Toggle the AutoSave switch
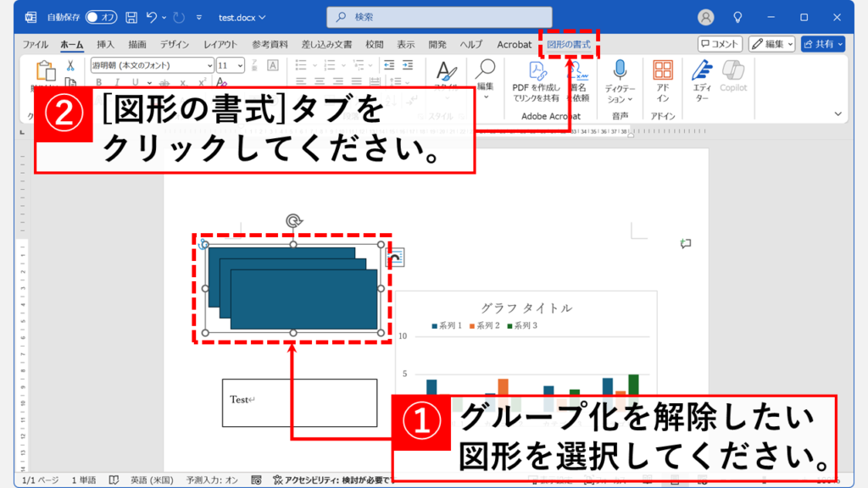The image size is (868, 488). tap(101, 17)
